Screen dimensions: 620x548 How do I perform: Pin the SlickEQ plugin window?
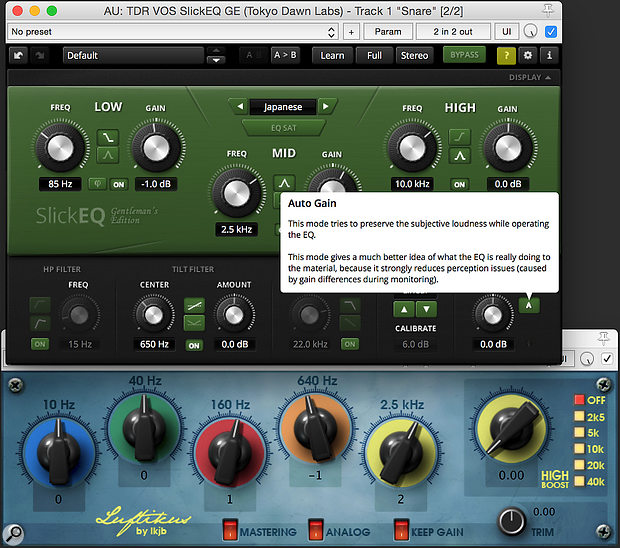548,10
